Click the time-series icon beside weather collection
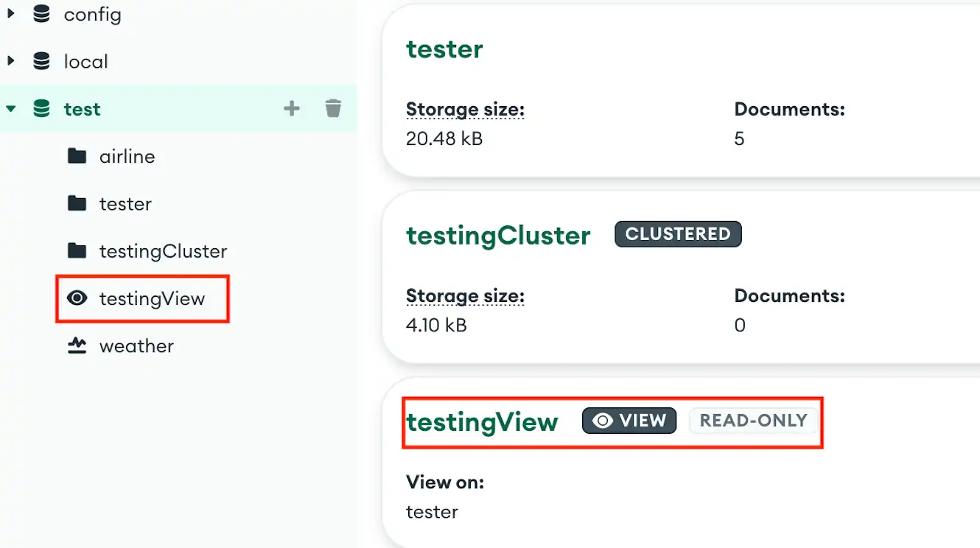Viewport: 980px width, 548px height. [76, 346]
